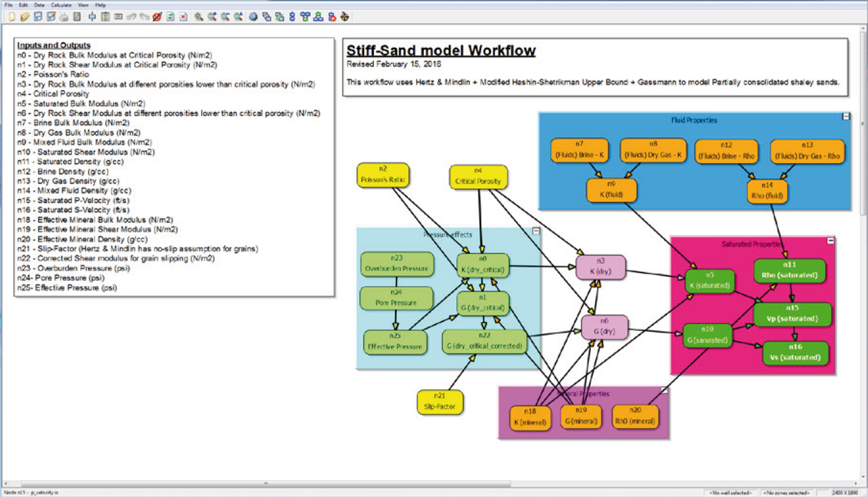Select the n0 K (dry_critical) node

point(483,265)
